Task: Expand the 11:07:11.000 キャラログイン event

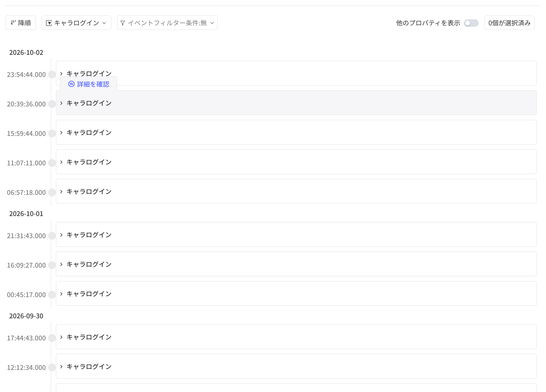Action: (x=61, y=162)
